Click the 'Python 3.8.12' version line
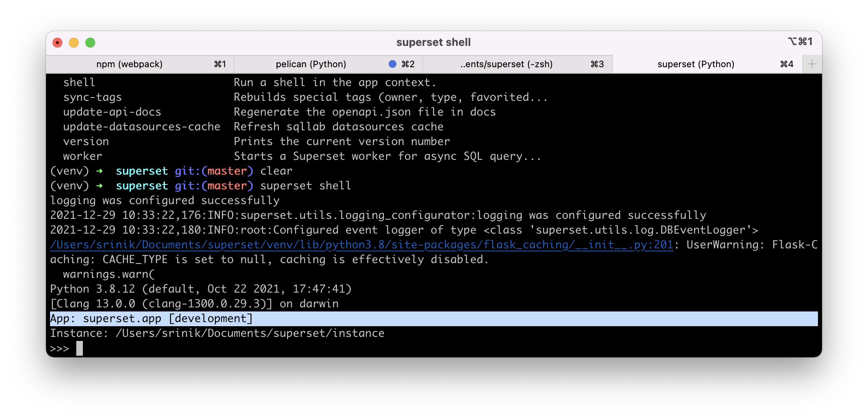The image size is (868, 418). 201,289
